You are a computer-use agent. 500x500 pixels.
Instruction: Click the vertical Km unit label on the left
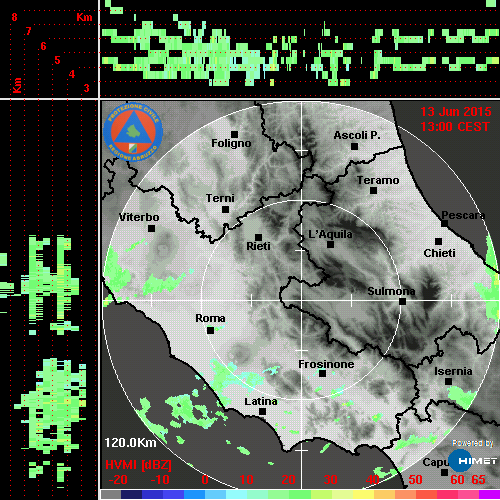coord(17,85)
